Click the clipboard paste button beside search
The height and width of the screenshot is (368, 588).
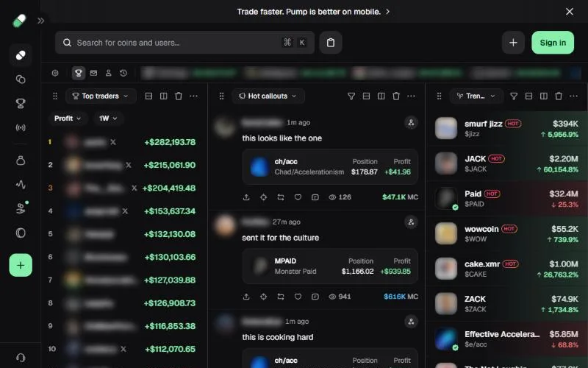coord(330,43)
